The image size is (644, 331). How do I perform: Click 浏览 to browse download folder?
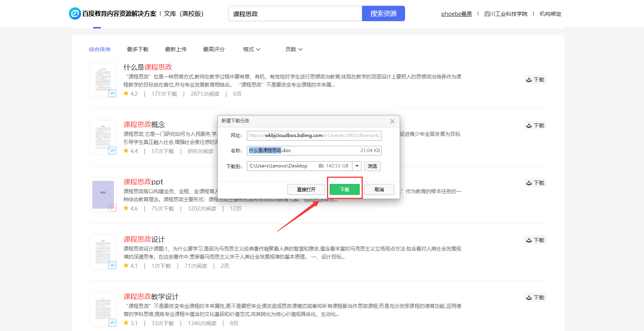[x=372, y=166]
